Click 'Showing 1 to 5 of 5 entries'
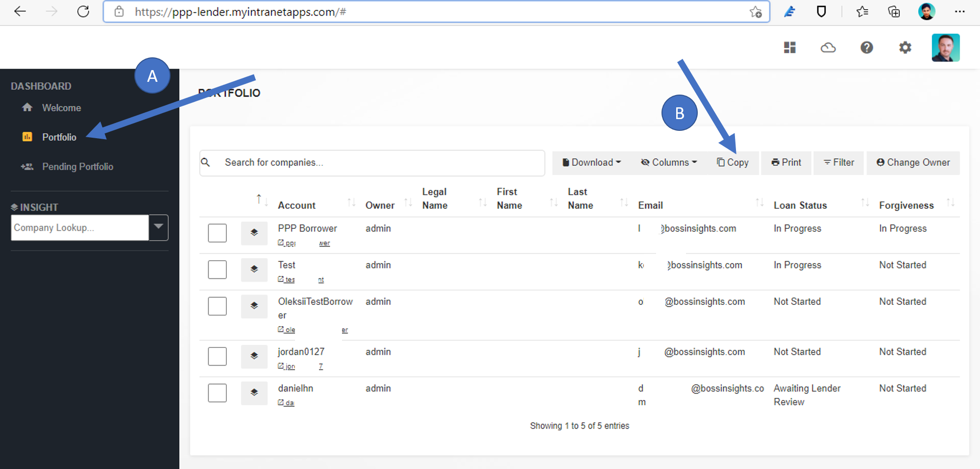This screenshot has height=469, width=980. (x=580, y=426)
